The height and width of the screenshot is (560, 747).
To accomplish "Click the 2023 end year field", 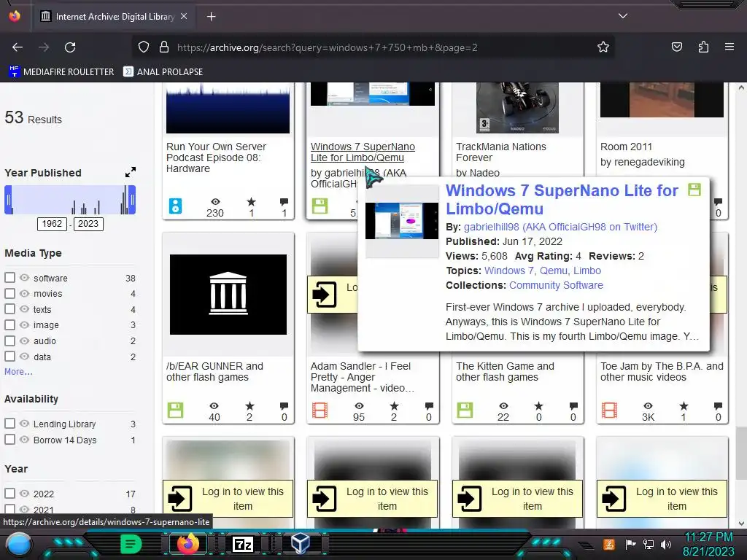I will tap(88, 224).
